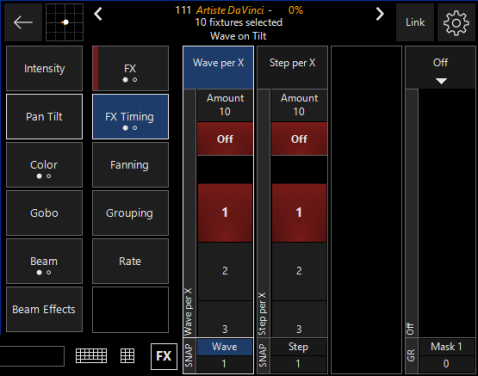The height and width of the screenshot is (376, 478).
Task: Click the Wave label at column bottom
Action: click(225, 347)
